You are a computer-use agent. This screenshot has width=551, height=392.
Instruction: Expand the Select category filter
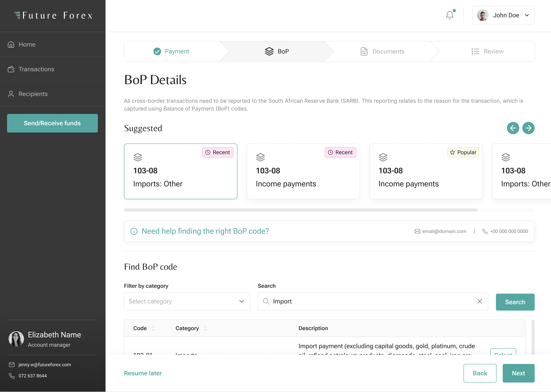click(x=187, y=301)
